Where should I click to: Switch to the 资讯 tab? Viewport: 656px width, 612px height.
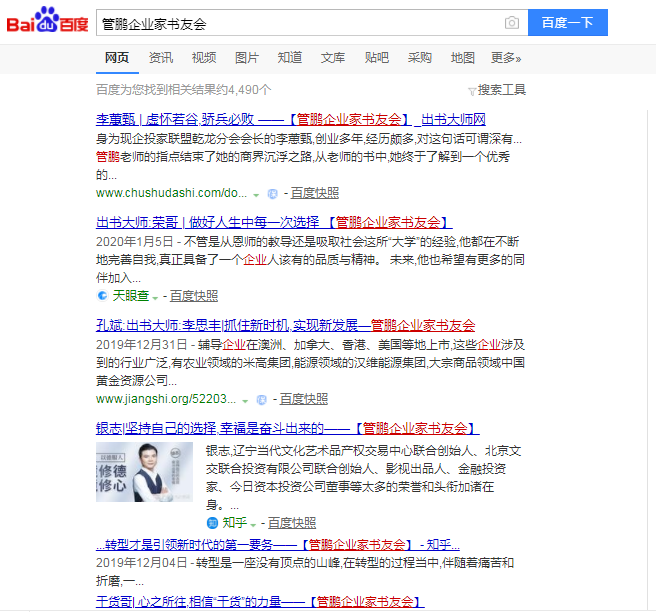pos(160,58)
